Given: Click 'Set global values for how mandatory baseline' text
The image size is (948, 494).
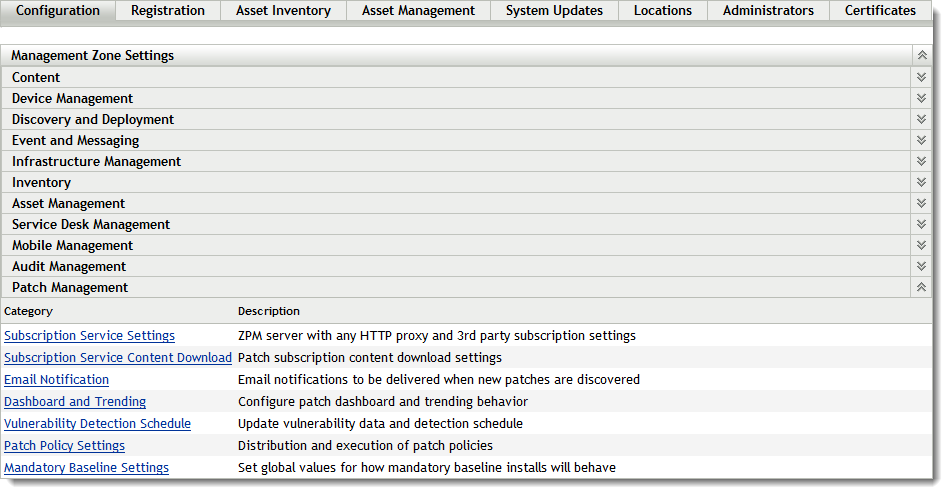Looking at the screenshot, I should (x=427, y=467).
